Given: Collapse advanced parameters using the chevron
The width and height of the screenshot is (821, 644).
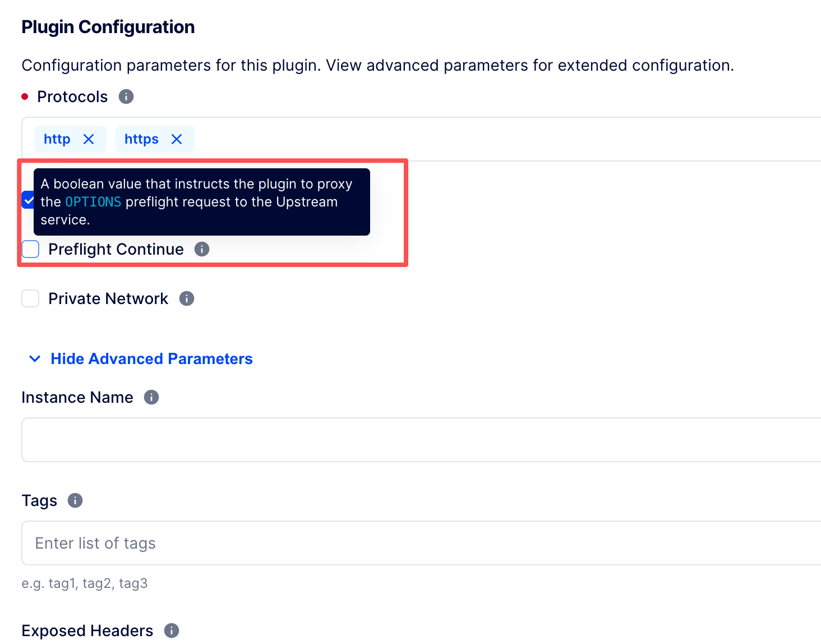Looking at the screenshot, I should coord(35,359).
